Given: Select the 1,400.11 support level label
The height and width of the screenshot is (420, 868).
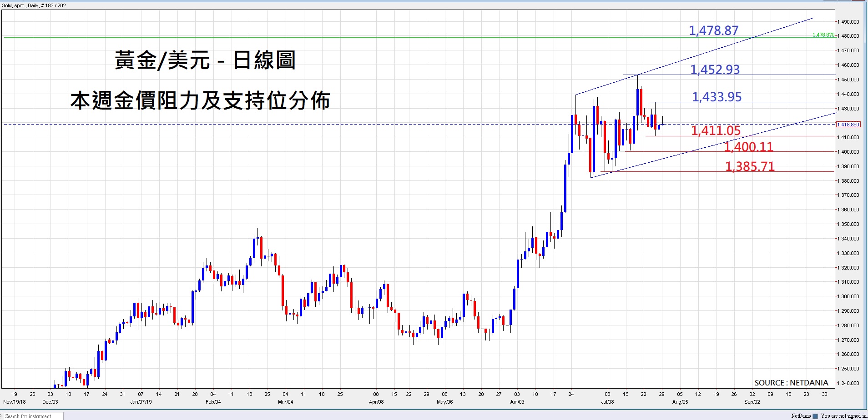Looking at the screenshot, I should point(748,147).
